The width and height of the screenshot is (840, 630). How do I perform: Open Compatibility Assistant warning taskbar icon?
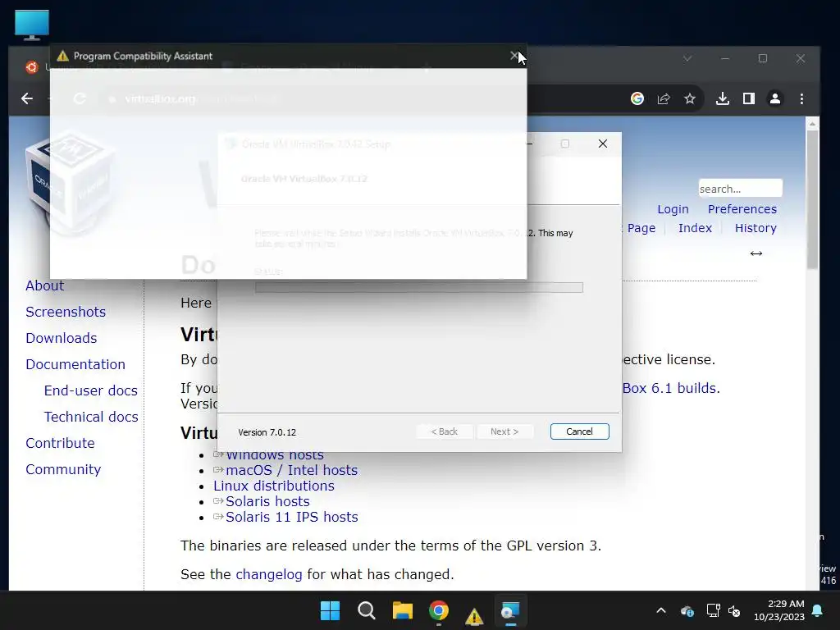[x=474, y=616]
